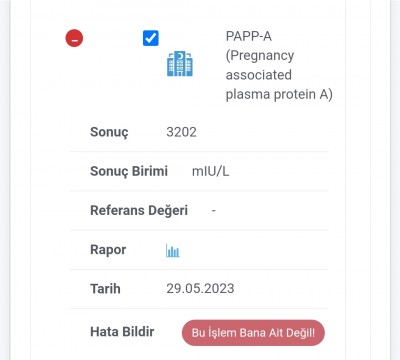
Task: Click the date 29.05.2023
Action: (200, 289)
